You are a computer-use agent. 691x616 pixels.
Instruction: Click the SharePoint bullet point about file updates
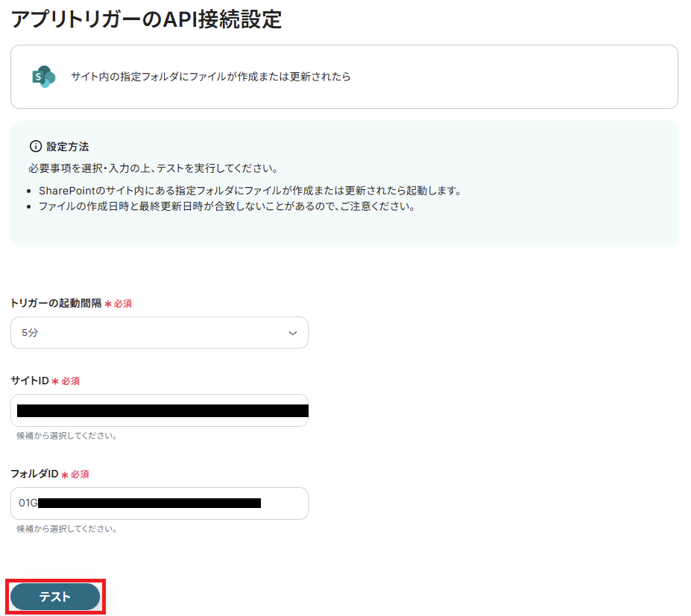pyautogui.click(x=250, y=191)
